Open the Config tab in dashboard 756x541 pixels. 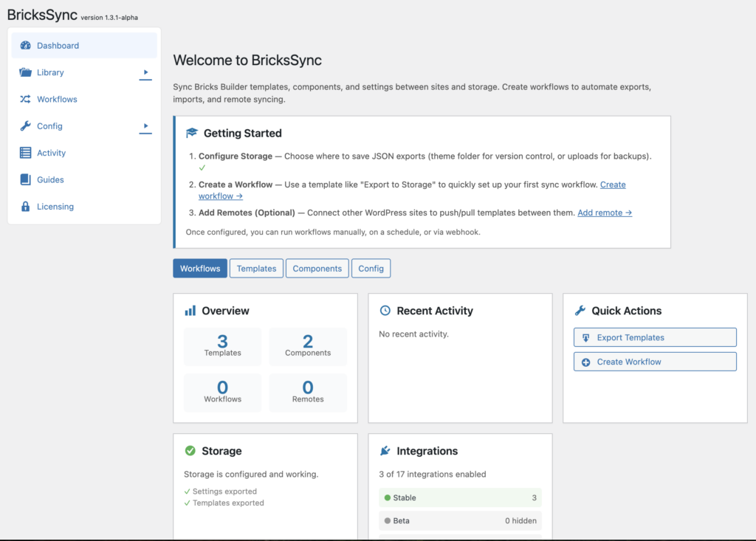(x=371, y=269)
